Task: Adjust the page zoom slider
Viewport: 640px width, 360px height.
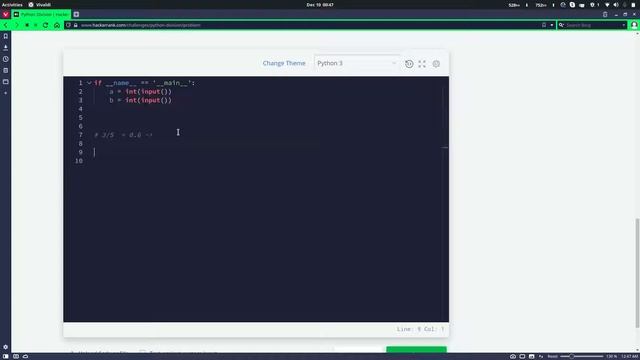Action: tap(581, 356)
